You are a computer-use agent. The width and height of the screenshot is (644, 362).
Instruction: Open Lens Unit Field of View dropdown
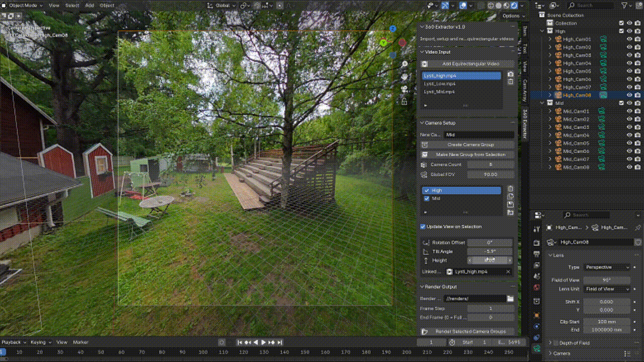[x=606, y=289]
